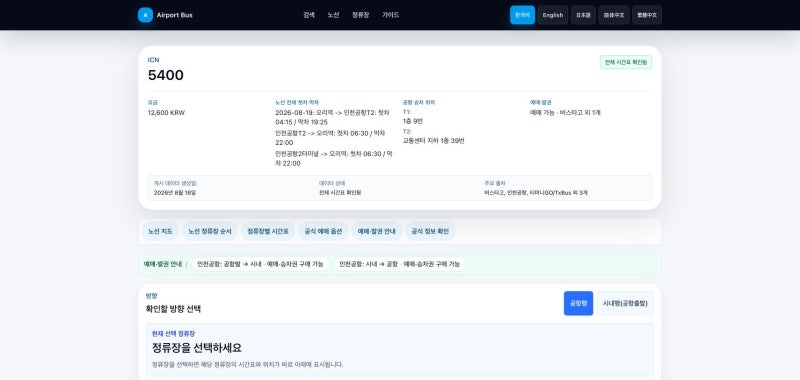Click the 버스타고, 인천공항 sources text
Image resolution: width=800 pixels, height=380 pixels.
pyautogui.click(x=536, y=193)
